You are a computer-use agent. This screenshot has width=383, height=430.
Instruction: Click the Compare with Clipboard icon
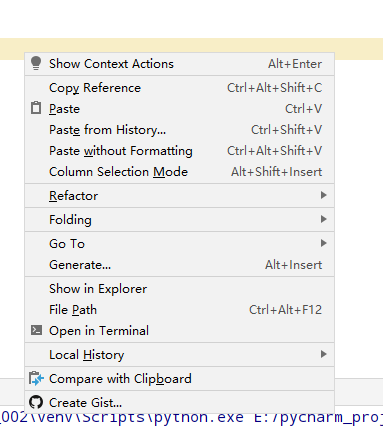(36, 379)
